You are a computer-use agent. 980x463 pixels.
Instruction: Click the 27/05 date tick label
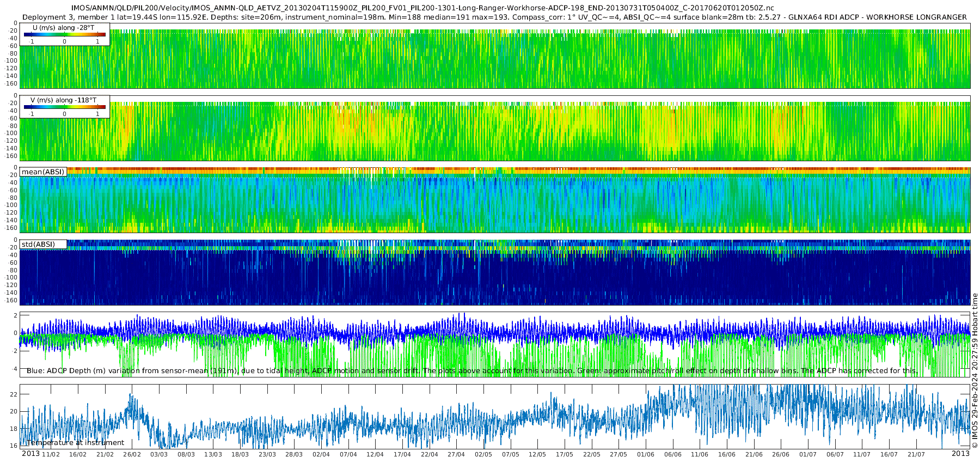coord(618,454)
